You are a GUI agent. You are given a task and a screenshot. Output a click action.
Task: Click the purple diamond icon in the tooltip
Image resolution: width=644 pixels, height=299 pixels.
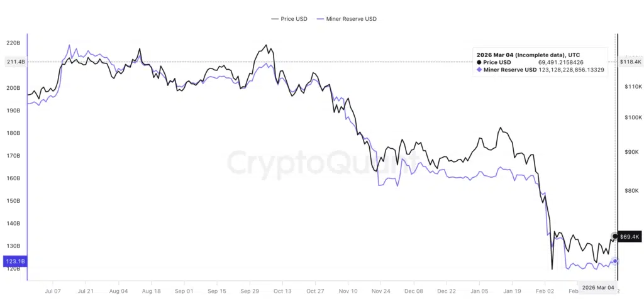point(479,70)
